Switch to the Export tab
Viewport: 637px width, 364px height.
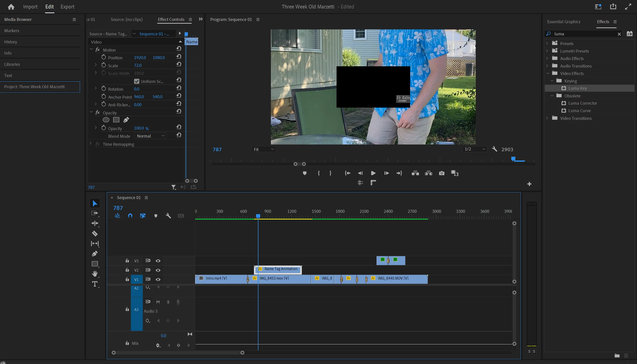pyautogui.click(x=67, y=7)
